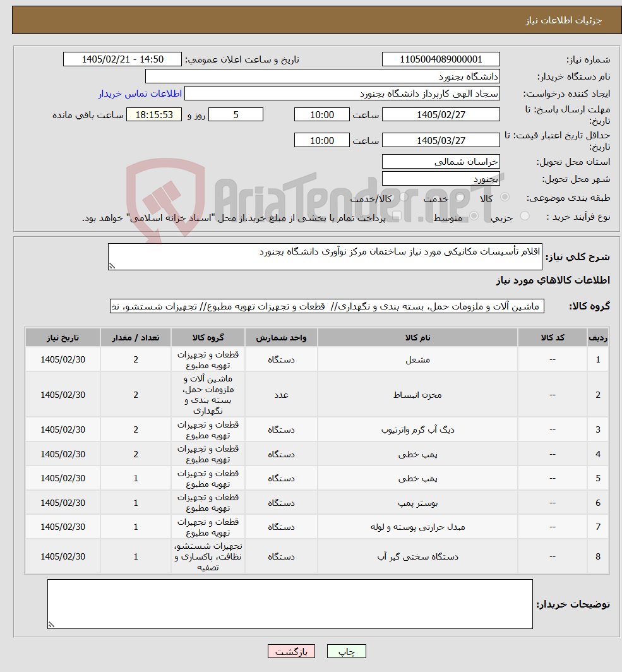This screenshot has width=622, height=672.
Task: Click the شماره نیاز number field
Action: pos(441,59)
